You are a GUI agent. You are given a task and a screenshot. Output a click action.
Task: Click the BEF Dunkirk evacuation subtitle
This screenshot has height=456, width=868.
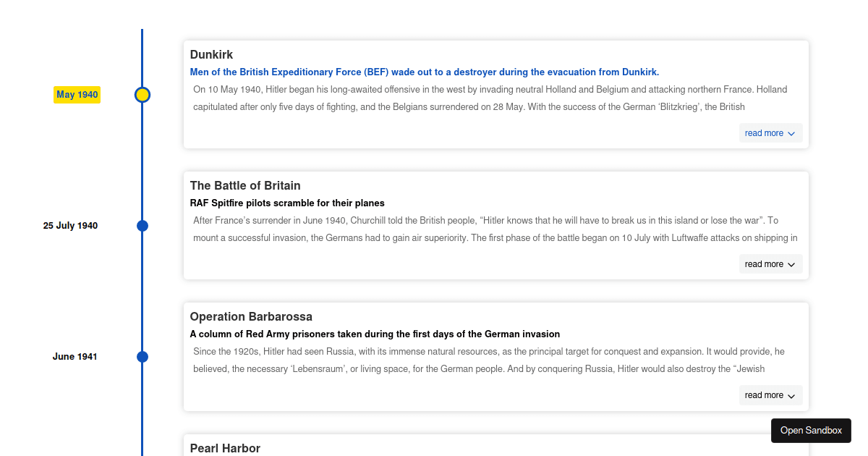pyautogui.click(x=425, y=72)
